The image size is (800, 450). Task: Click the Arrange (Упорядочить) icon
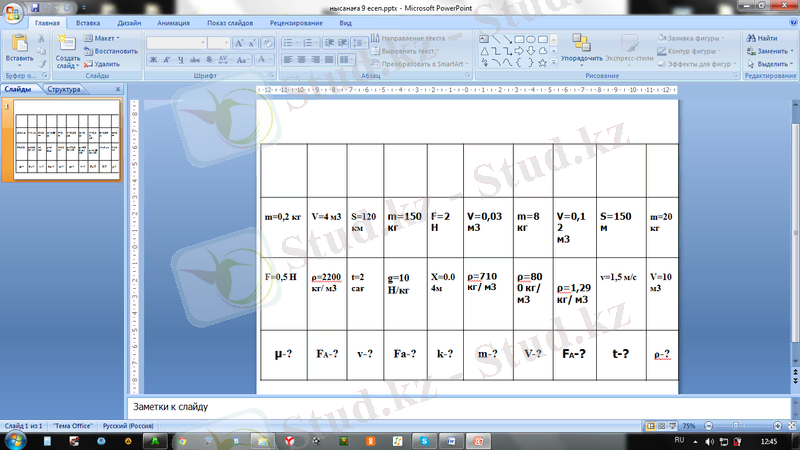coord(581,44)
